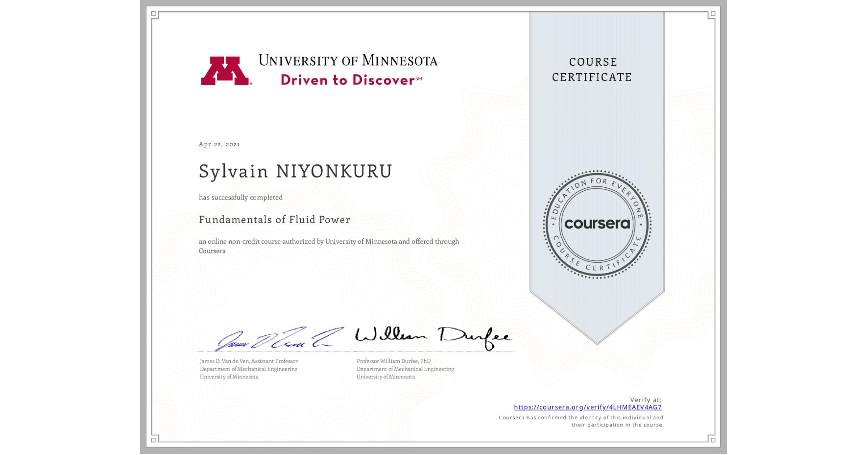Click the date Apr 22, 2021

pos(219,144)
